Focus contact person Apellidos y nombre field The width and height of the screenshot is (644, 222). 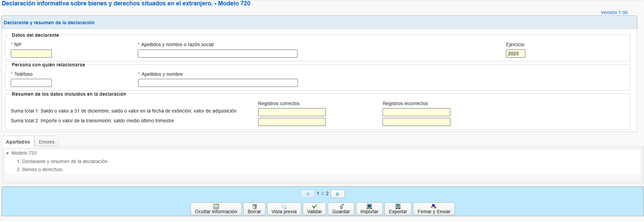(x=218, y=83)
